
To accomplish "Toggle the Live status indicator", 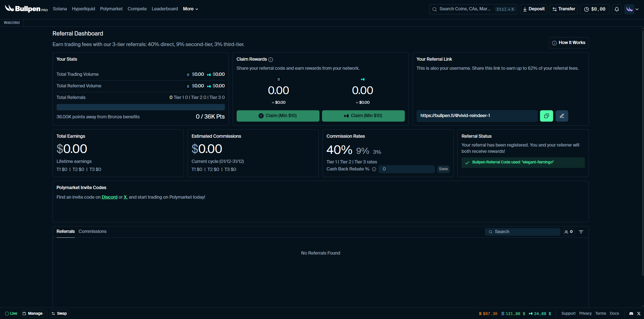I will pyautogui.click(x=11, y=313).
